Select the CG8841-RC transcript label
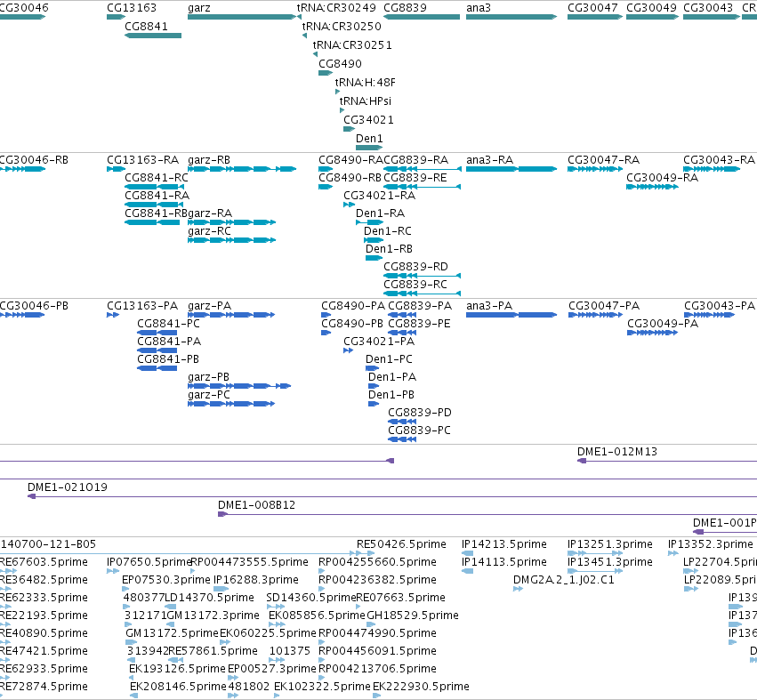This screenshot has height=700, width=757. [157, 178]
